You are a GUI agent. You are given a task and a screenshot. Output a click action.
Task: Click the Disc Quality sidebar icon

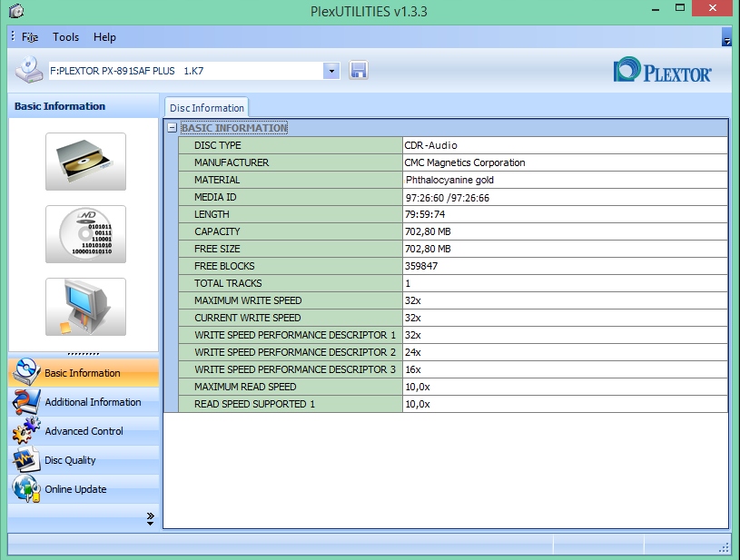25,460
